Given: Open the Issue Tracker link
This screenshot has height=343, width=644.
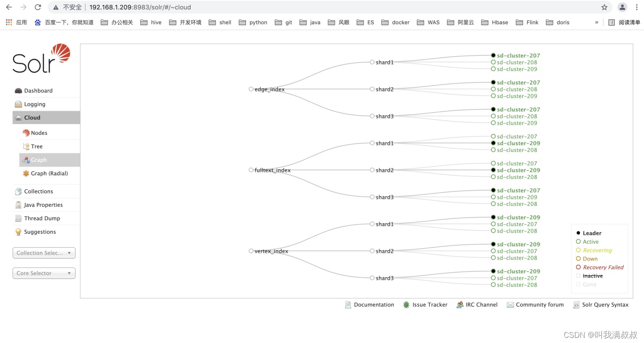Looking at the screenshot, I should (x=425, y=305).
